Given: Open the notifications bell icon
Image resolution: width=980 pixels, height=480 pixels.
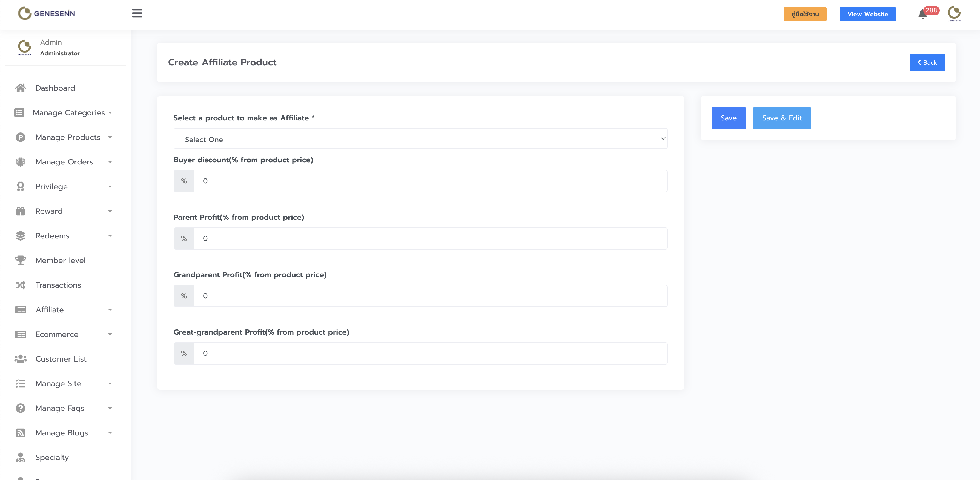Looking at the screenshot, I should (922, 15).
